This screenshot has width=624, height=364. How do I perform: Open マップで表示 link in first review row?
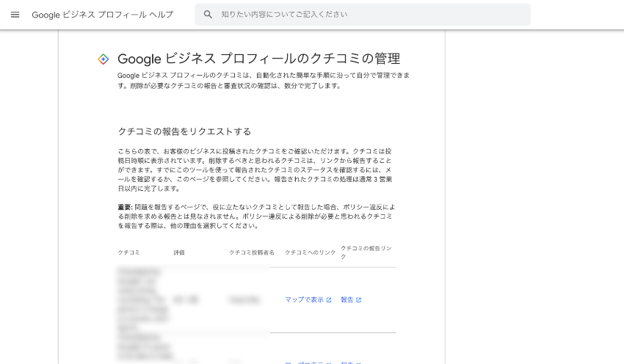pos(308,299)
